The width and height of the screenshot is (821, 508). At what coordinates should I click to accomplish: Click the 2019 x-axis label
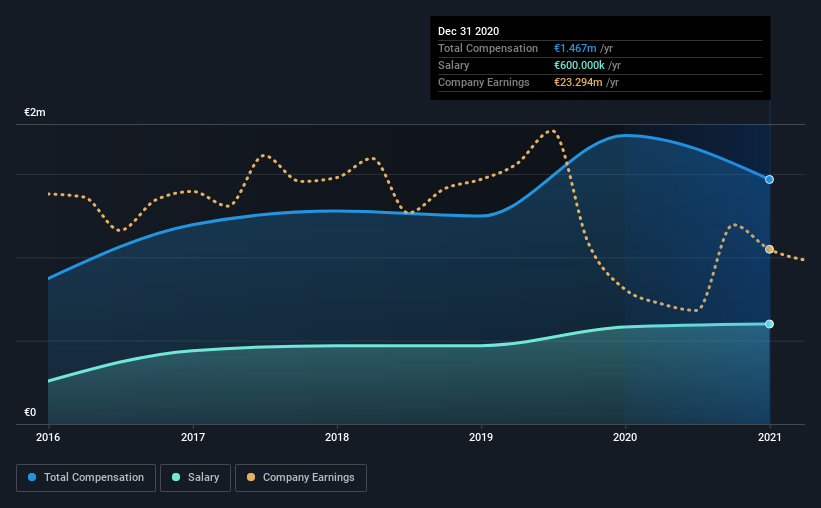[x=481, y=437]
